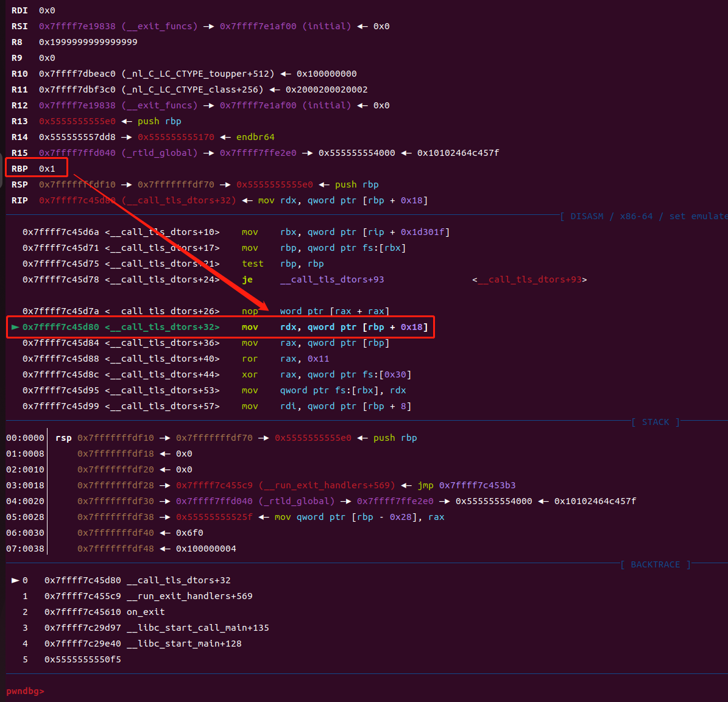Click the BACKTRACE section header
Viewport: 728px width, 702px height.
tap(656, 564)
